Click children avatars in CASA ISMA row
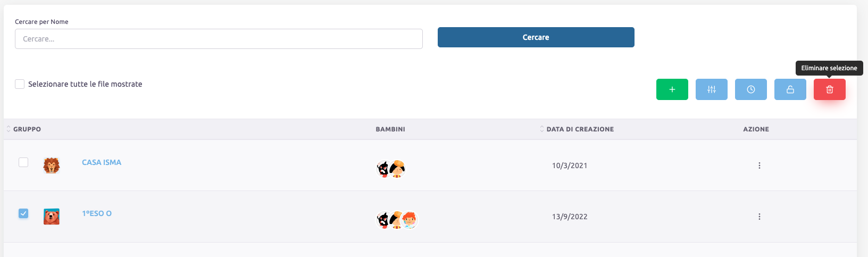 391,169
